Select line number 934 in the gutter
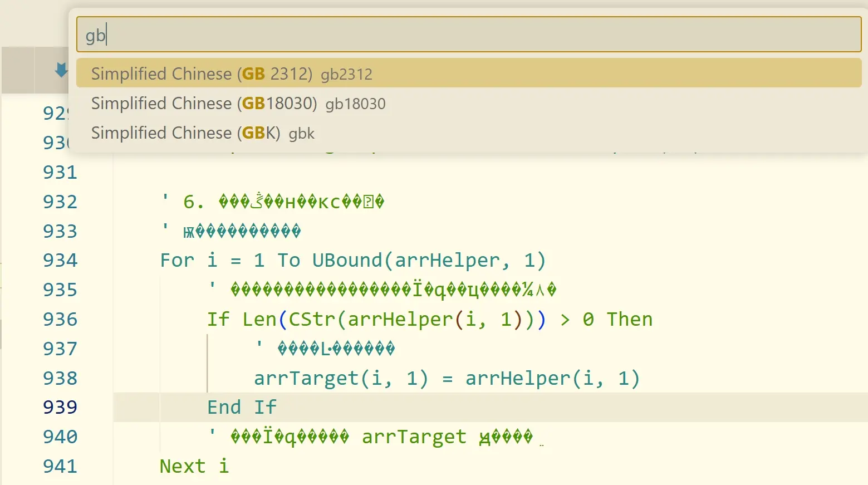This screenshot has height=485, width=868. point(60,261)
